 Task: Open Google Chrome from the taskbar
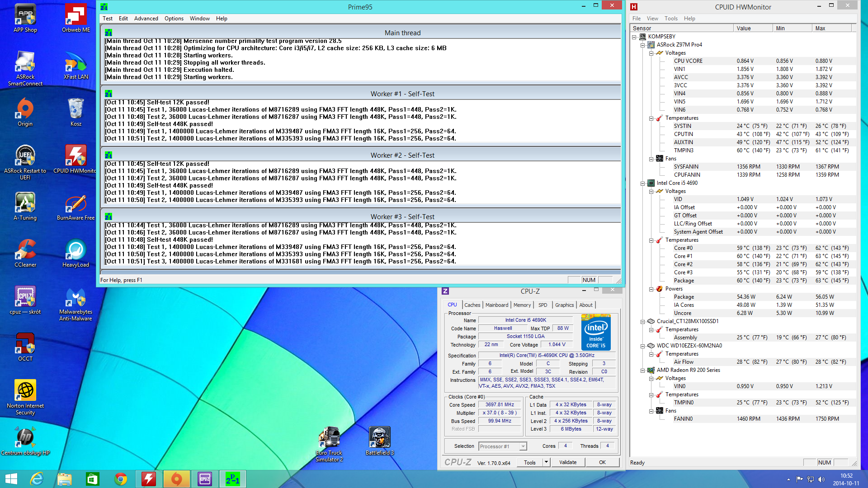point(121,479)
